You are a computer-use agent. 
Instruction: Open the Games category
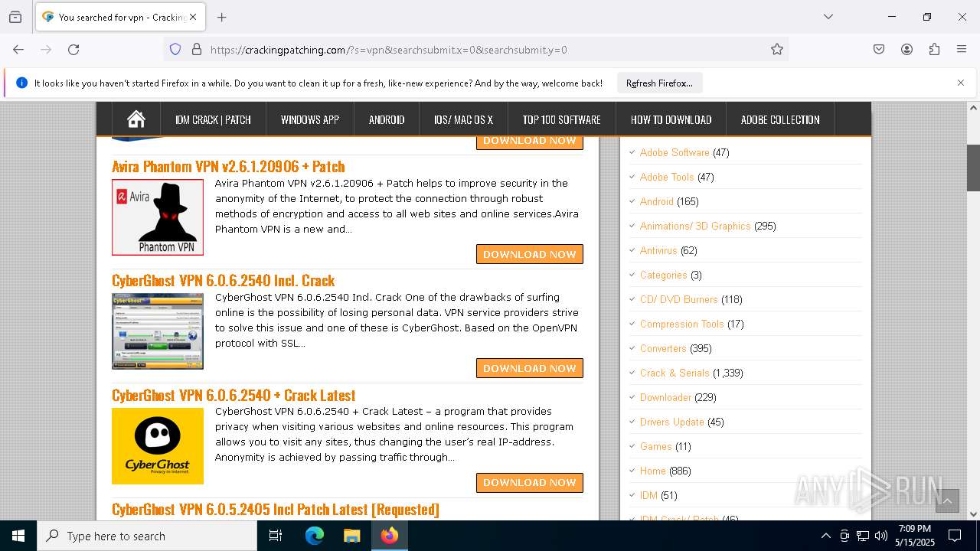[656, 446]
